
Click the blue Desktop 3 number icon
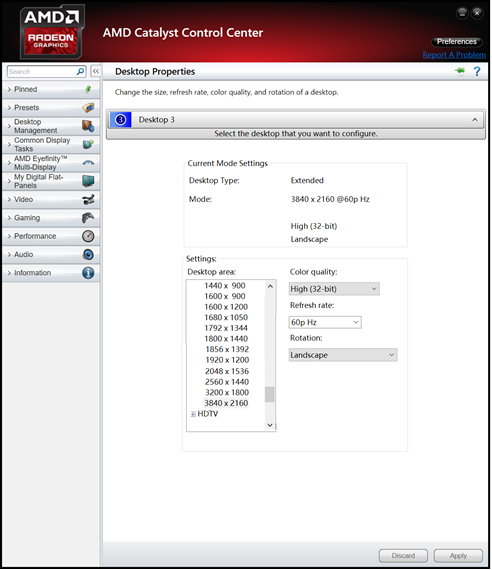tap(120, 120)
